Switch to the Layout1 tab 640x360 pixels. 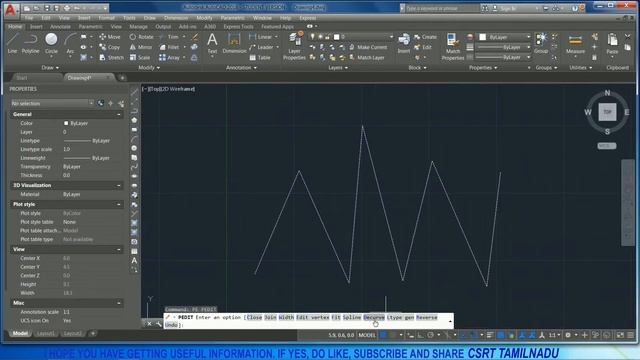[x=45, y=333]
